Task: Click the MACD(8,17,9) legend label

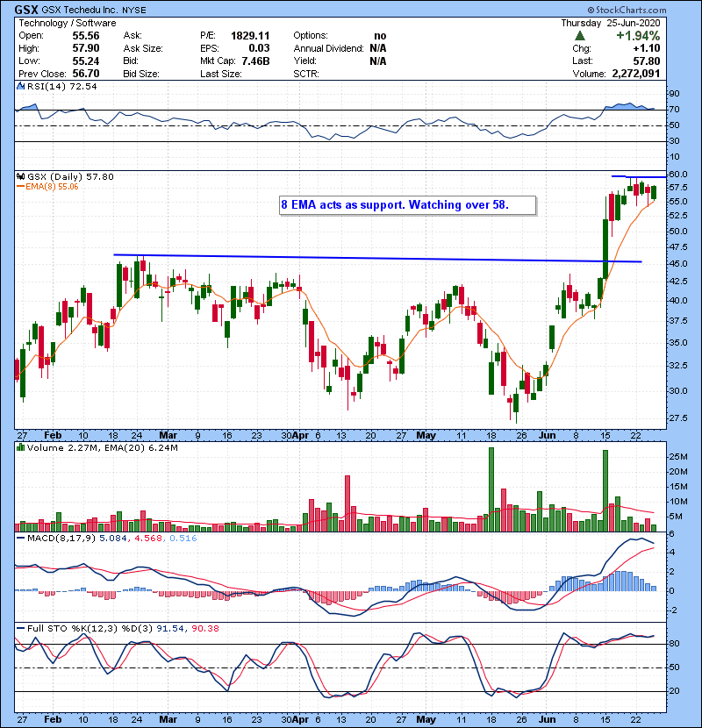Action: (x=61, y=539)
